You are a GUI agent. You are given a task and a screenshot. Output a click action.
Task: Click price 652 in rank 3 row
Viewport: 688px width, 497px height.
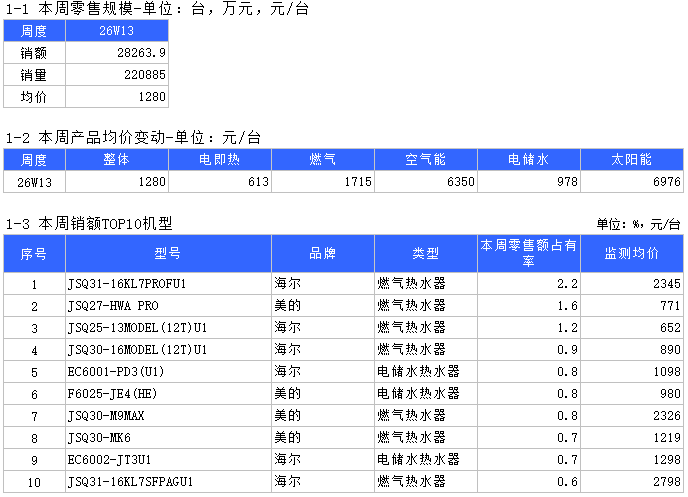670,328
